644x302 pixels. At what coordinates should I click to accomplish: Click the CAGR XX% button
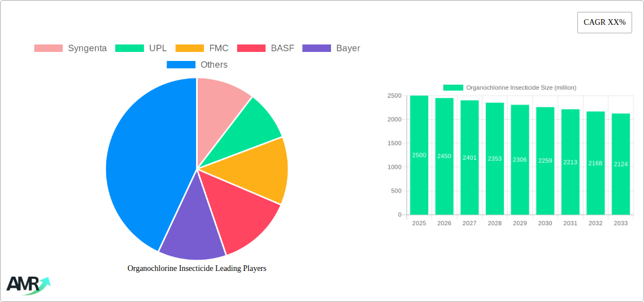[x=604, y=23]
